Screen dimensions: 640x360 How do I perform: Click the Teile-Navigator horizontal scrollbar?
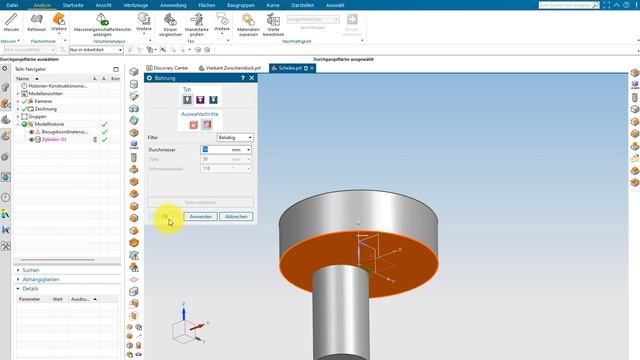pos(58,260)
